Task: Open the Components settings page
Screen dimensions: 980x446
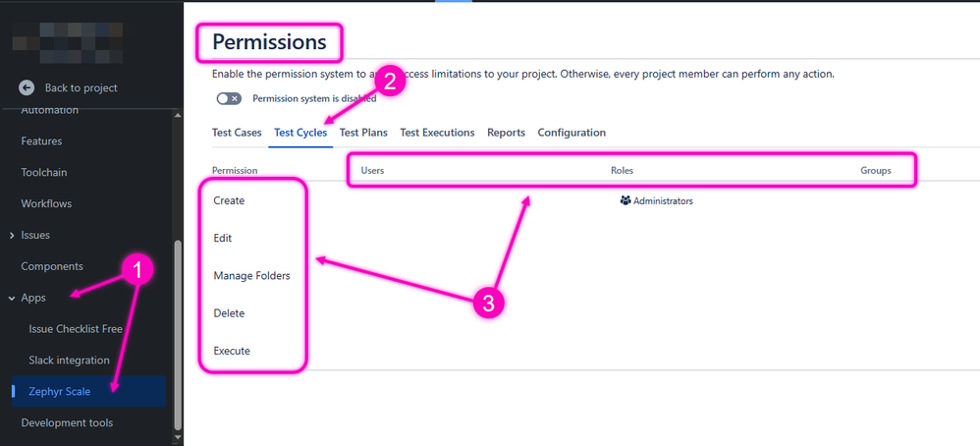Action: pos(52,266)
